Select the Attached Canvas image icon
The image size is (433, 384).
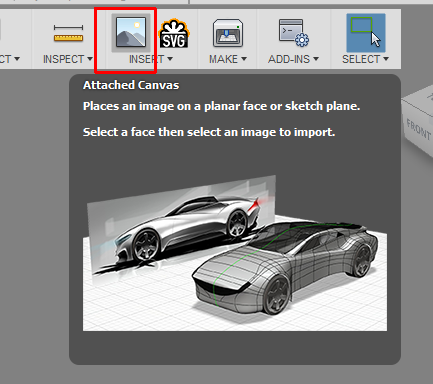(131, 33)
